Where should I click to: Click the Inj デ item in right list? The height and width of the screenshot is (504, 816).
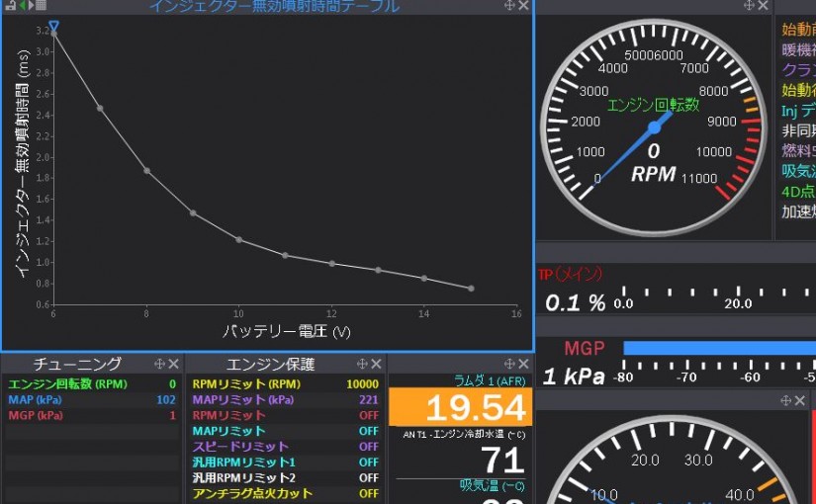(798, 111)
